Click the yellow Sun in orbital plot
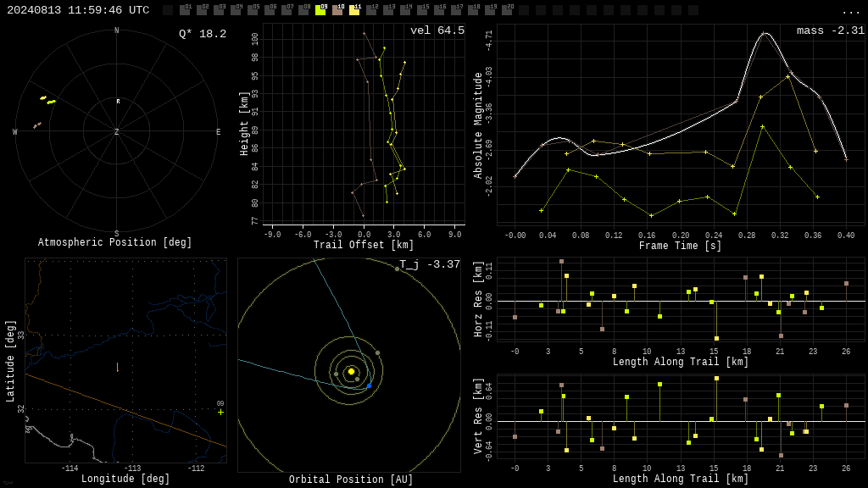 pos(351,371)
